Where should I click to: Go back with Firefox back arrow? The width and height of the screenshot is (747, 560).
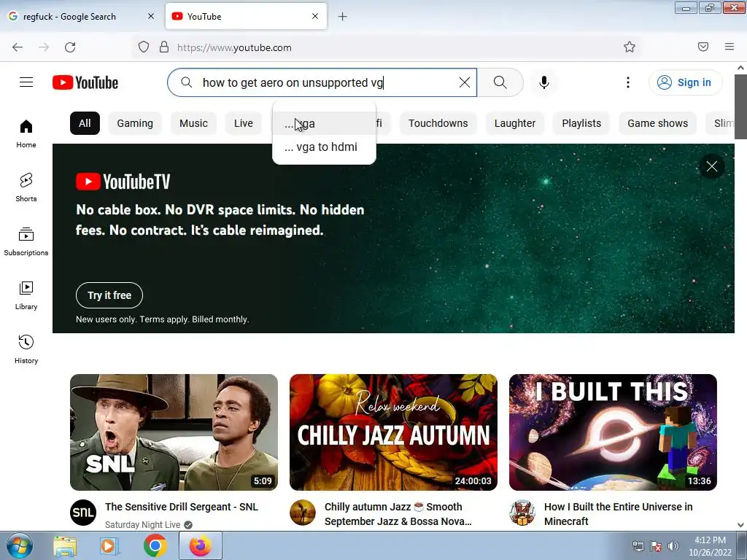[x=18, y=47]
